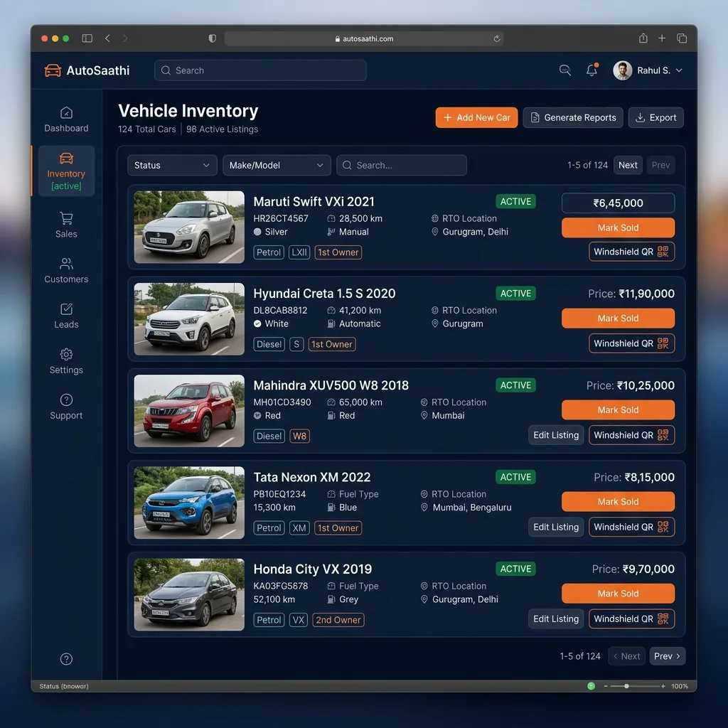Open Hyundai Creta car thumbnail
Viewport: 728px width, 728px height.
(x=189, y=319)
